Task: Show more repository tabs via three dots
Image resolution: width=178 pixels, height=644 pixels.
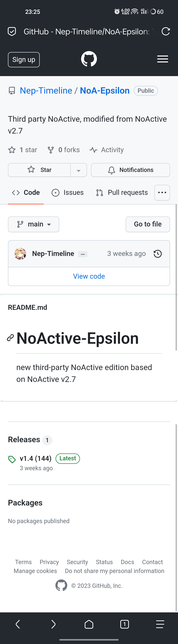Action: tap(162, 193)
